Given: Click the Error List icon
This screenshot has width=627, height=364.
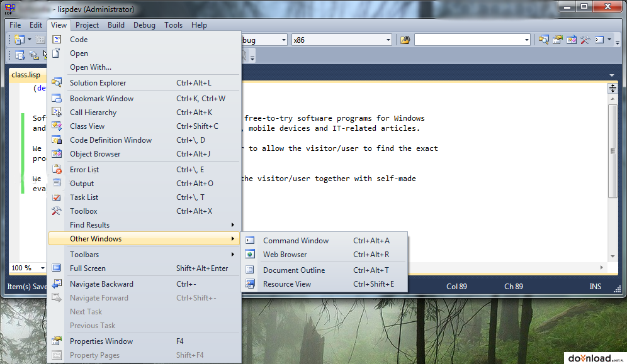Looking at the screenshot, I should (x=57, y=169).
